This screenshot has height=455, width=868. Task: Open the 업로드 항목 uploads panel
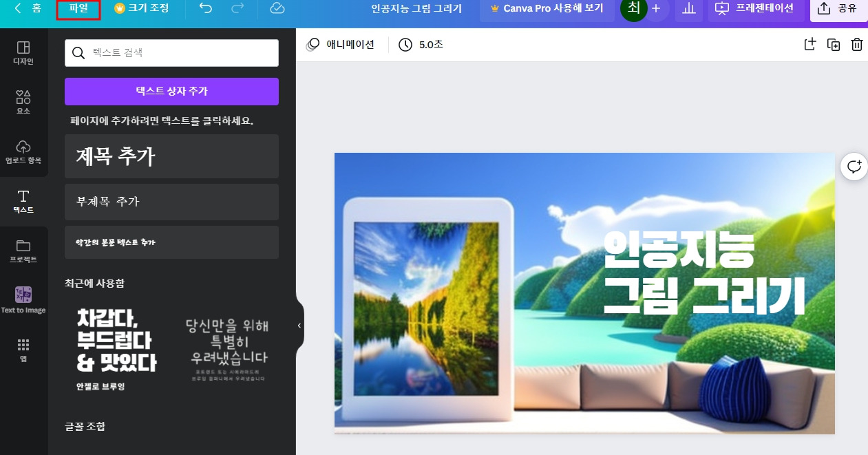23,151
